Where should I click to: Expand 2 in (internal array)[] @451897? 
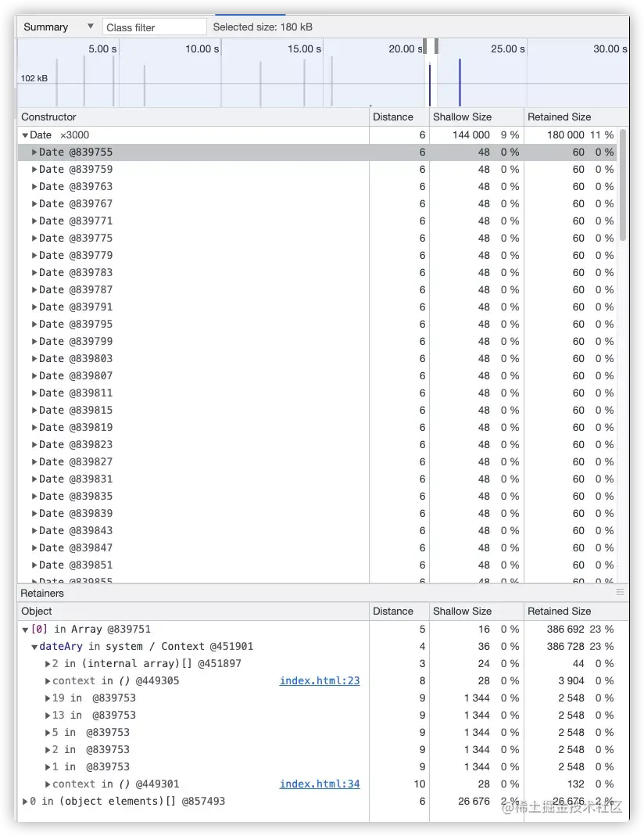click(48, 664)
